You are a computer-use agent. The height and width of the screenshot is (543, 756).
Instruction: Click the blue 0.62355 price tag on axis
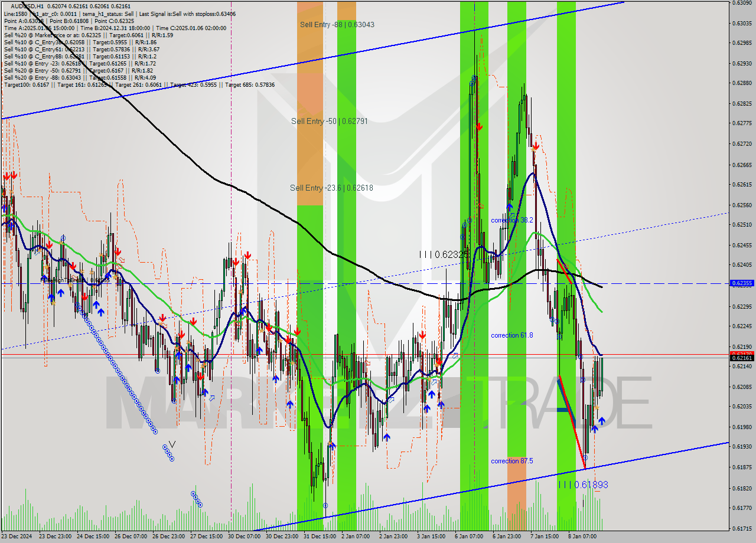pos(742,283)
